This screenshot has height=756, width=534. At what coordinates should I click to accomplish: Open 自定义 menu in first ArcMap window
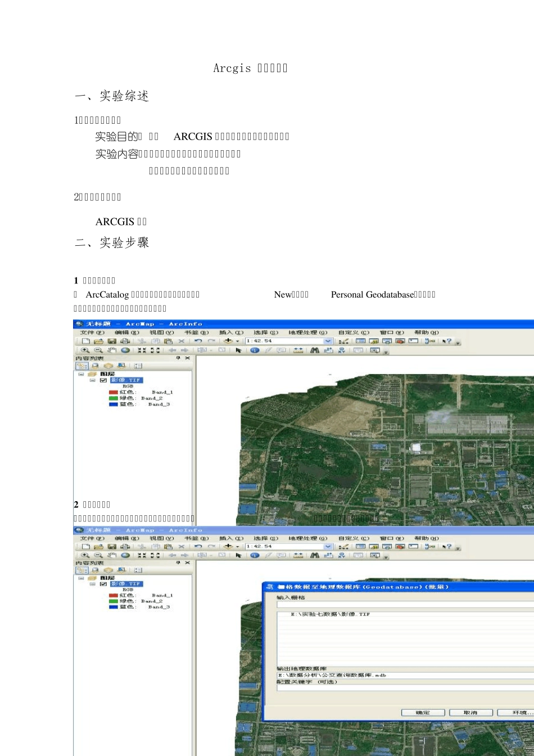(354, 332)
